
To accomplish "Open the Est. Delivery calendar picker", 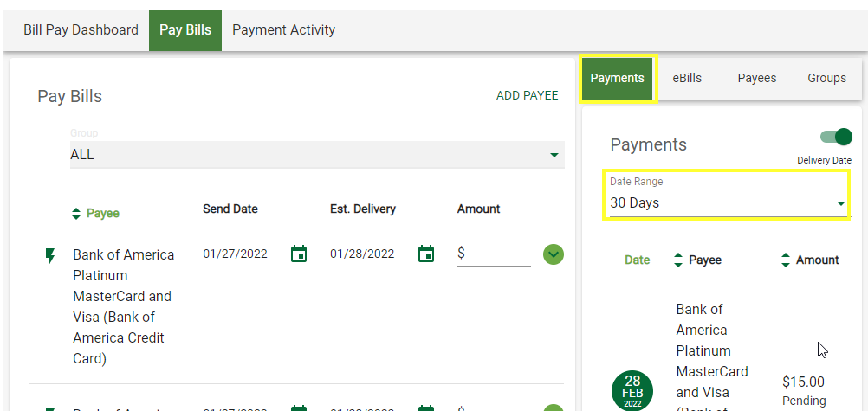I will pyautogui.click(x=426, y=254).
